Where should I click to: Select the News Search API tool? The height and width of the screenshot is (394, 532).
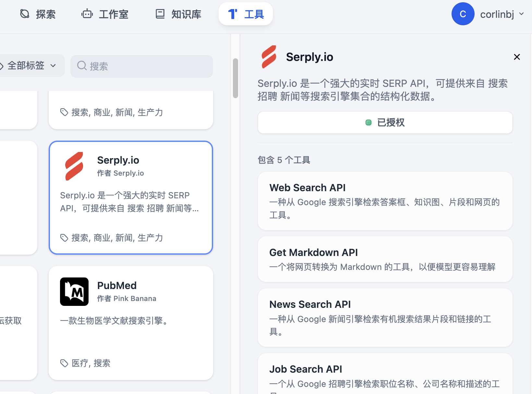click(x=385, y=318)
